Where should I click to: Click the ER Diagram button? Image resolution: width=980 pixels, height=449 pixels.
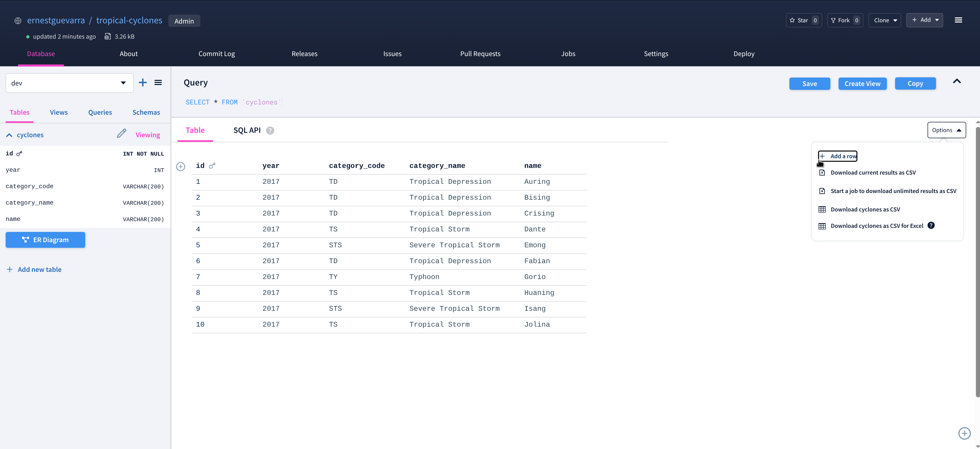(x=45, y=240)
